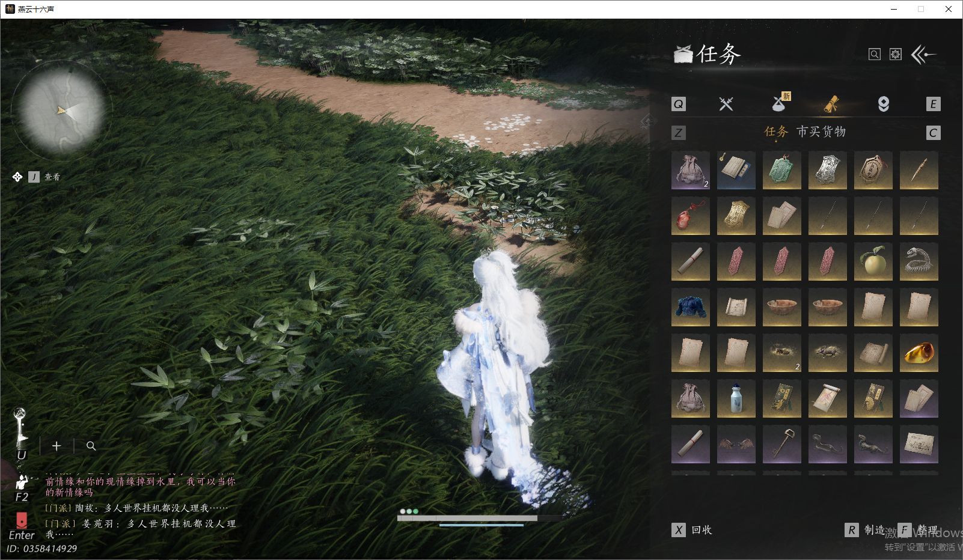Screen dimensions: 963x560
Task: Select the red pendant item
Action: tap(691, 216)
